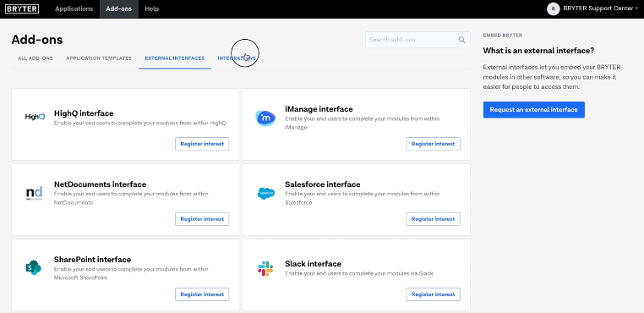This screenshot has width=644, height=313.
Task: Open the Applications menu
Action: [x=74, y=8]
